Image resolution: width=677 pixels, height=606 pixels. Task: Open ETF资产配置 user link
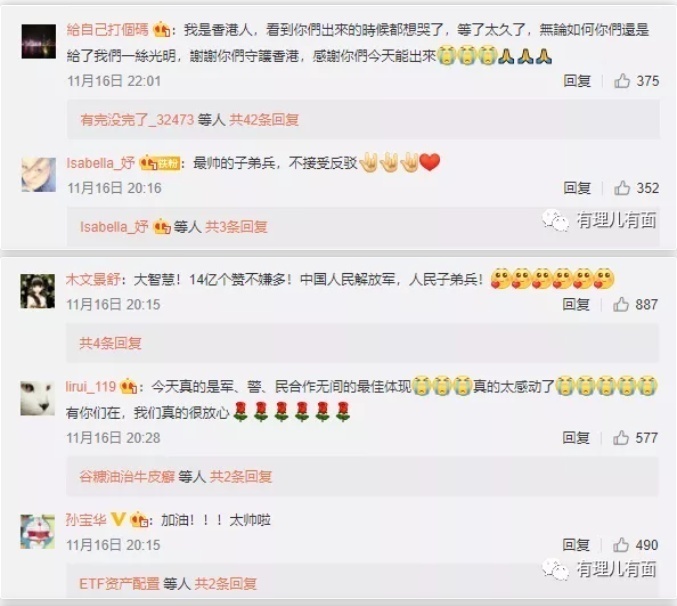pos(120,584)
